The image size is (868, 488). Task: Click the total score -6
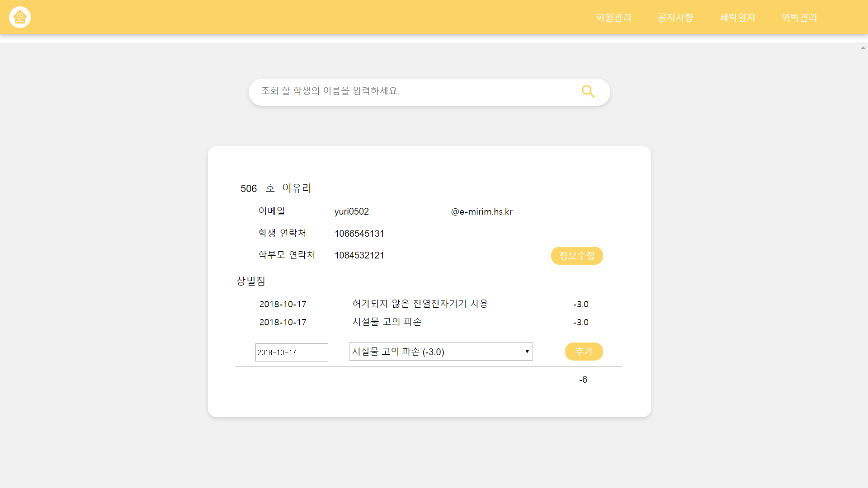[x=583, y=380]
